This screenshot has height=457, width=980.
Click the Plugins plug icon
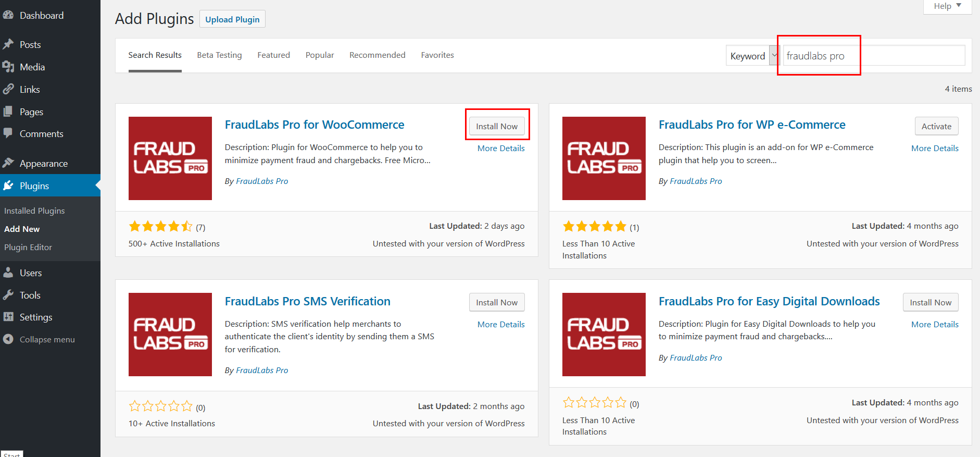[8, 186]
